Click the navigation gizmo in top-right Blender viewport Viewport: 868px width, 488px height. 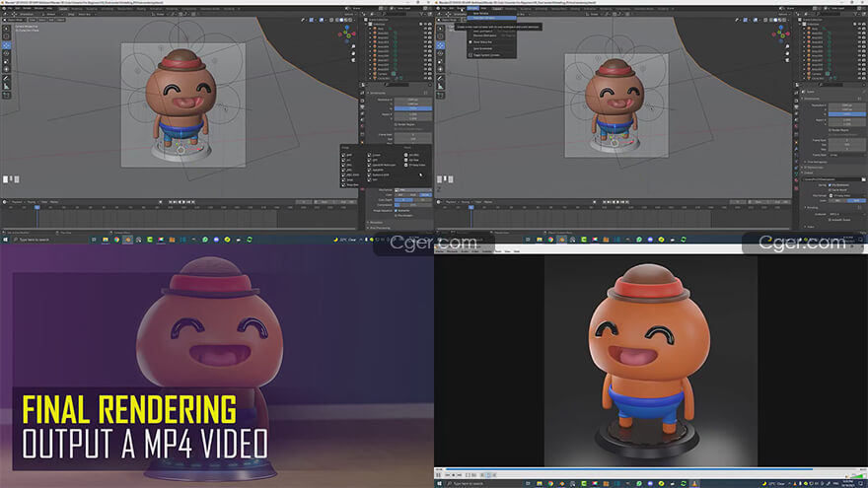tap(780, 36)
